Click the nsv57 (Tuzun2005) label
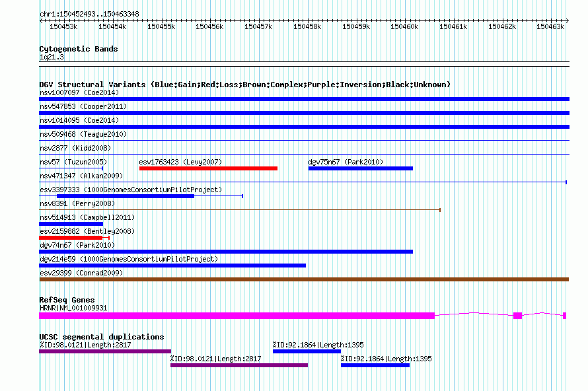Viewport: 588px width, 391px height. 73,162
